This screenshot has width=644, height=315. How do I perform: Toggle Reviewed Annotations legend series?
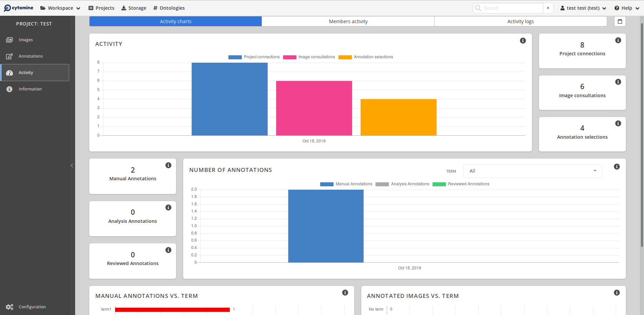pos(461,184)
